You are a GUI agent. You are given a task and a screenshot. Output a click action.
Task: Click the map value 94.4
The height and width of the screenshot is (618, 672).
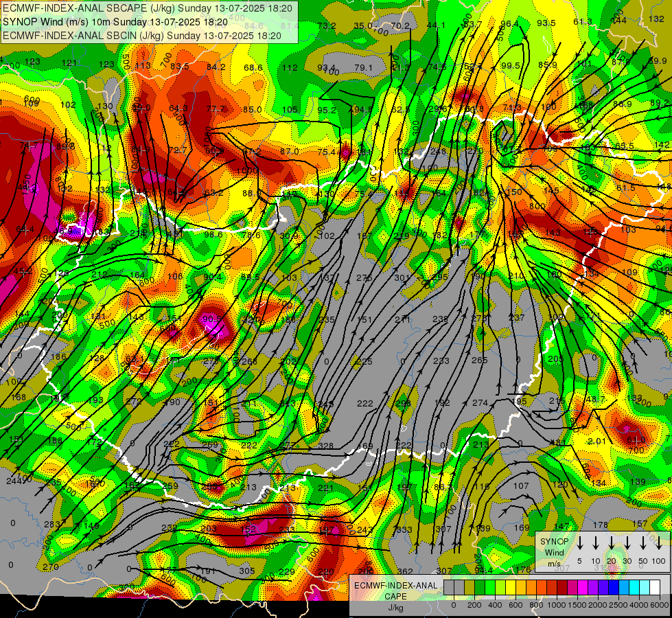pyautogui.click(x=484, y=571)
